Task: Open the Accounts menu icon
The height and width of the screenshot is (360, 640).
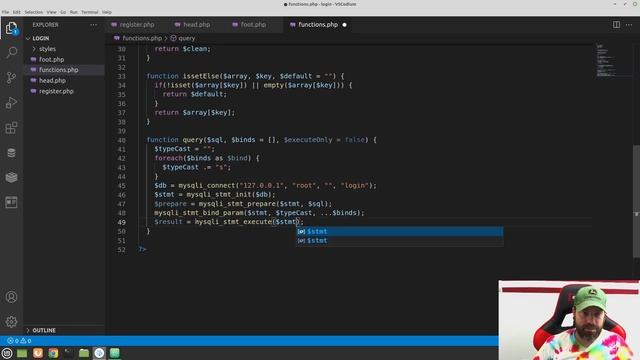Action: pos(11,297)
